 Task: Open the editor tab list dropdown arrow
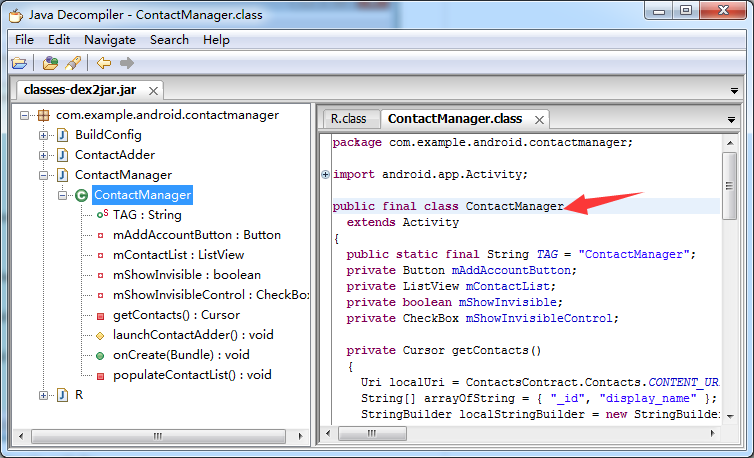[731, 120]
